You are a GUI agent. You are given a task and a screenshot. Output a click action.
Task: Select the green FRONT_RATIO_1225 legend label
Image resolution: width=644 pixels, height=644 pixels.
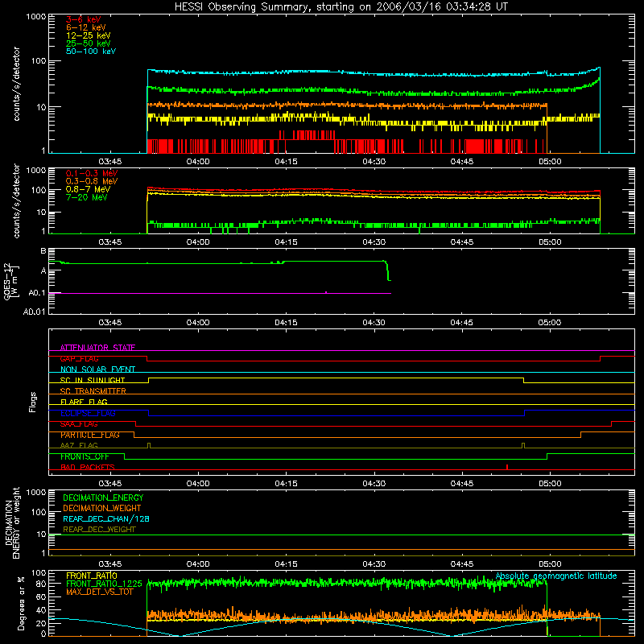[104, 584]
